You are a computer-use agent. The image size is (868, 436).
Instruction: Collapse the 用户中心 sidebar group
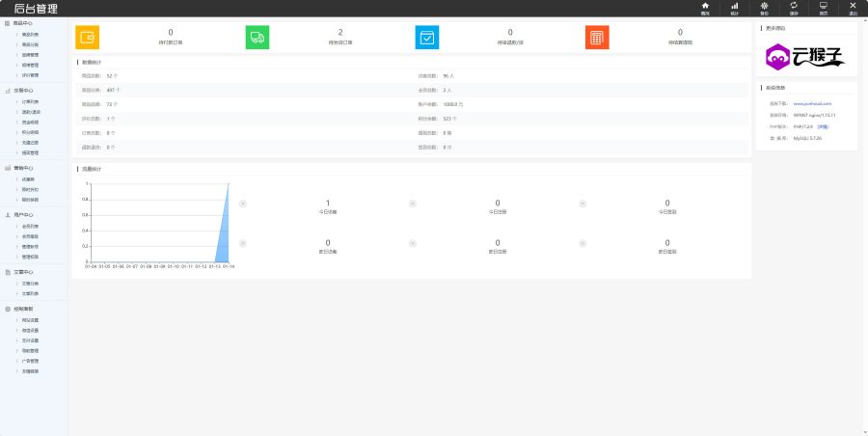pyautogui.click(x=22, y=215)
